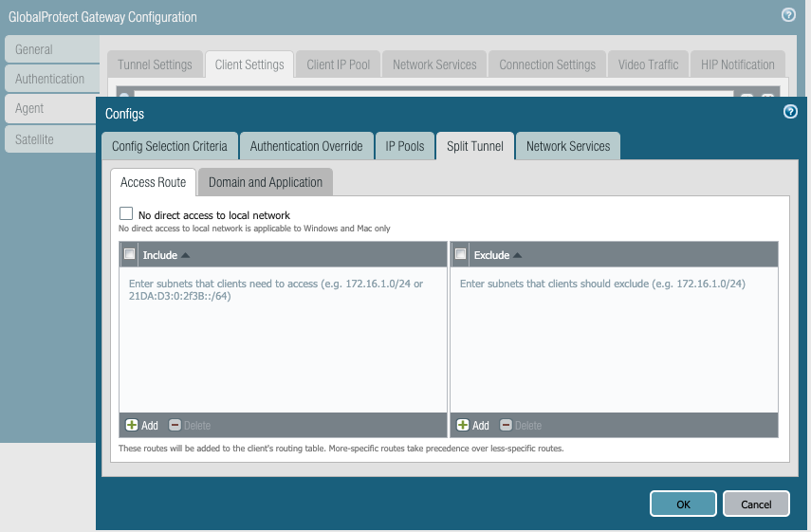Open Domain and Application sub-tab

[266, 182]
